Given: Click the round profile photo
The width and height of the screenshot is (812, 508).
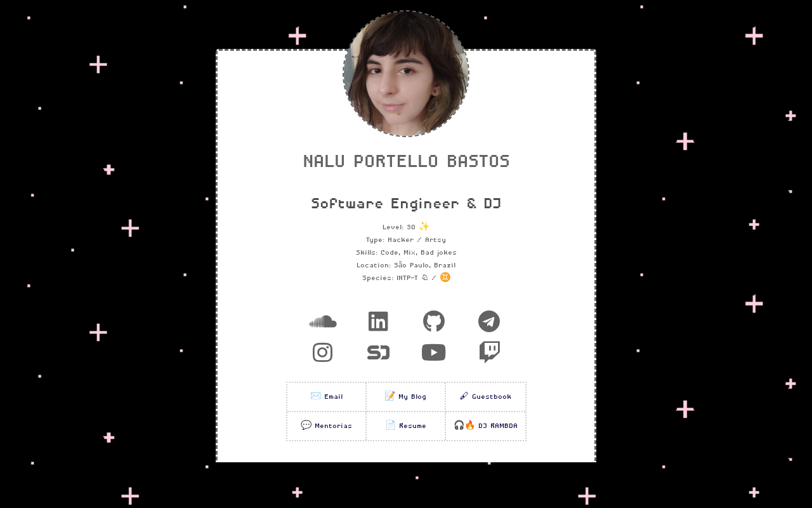Looking at the screenshot, I should pos(406,74).
